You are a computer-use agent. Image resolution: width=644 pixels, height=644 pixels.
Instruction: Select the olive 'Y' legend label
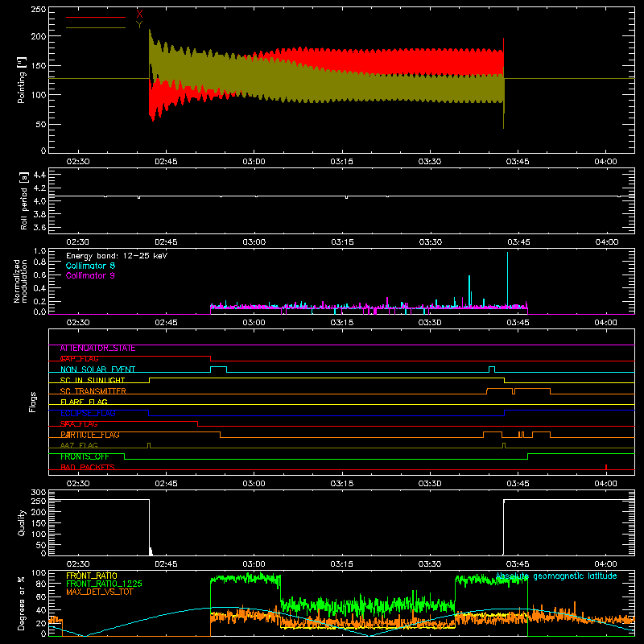[x=139, y=25]
